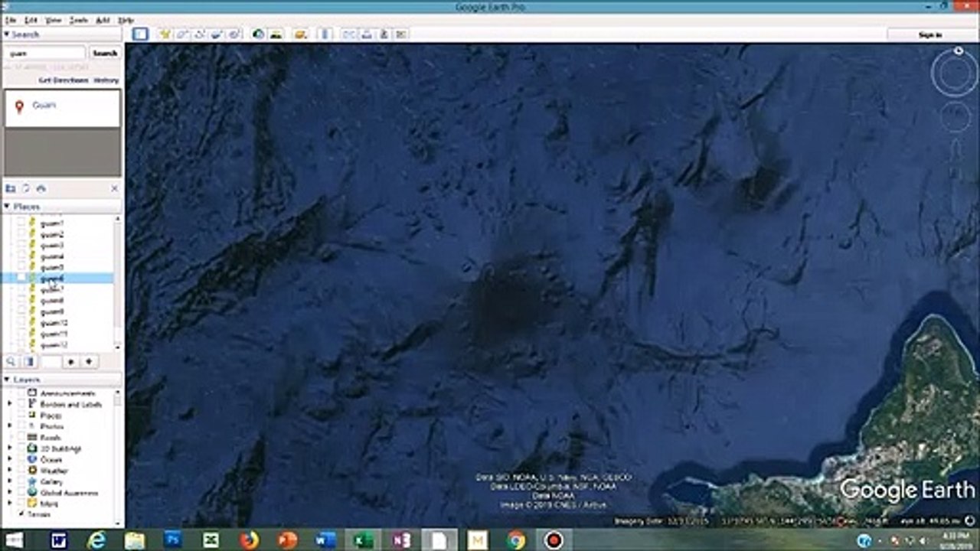Collapse the Places panel header triangle
Screen dimensions: 980x551
coord(7,207)
